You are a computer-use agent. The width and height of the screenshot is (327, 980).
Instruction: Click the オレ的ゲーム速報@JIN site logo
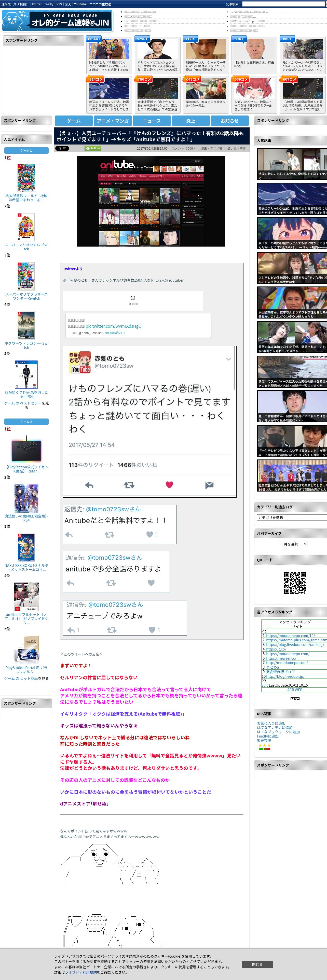coord(58,21)
